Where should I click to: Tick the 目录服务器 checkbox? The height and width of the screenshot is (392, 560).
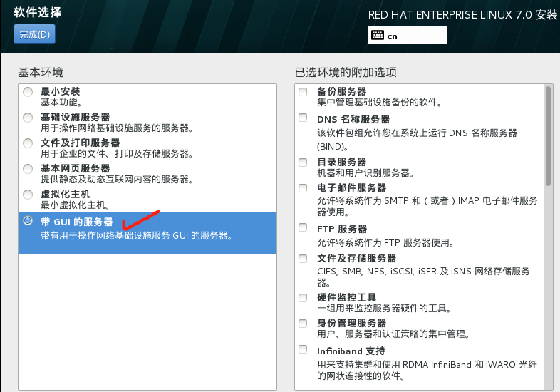point(303,163)
